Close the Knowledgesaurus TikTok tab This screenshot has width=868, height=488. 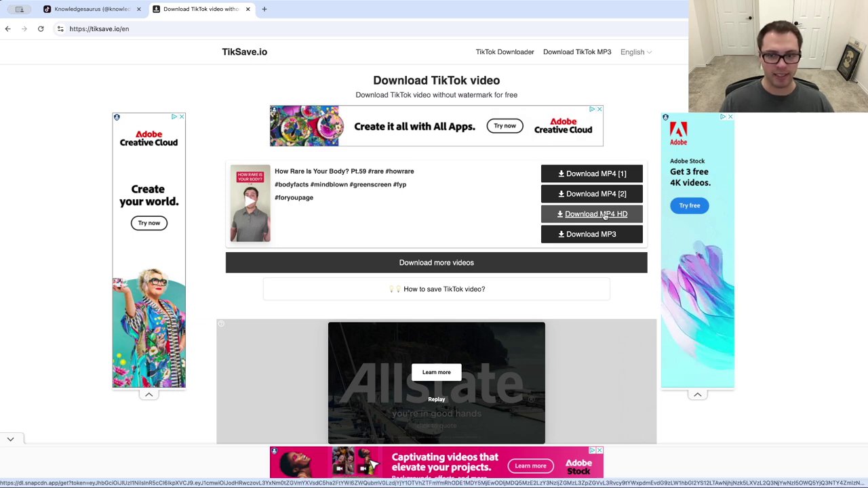tap(139, 9)
